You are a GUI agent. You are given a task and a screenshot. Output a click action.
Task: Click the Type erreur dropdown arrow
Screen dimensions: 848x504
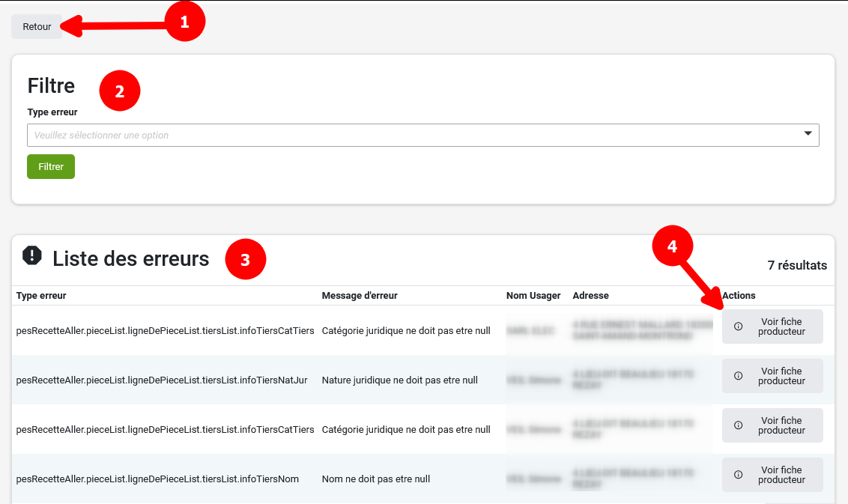[808, 134]
